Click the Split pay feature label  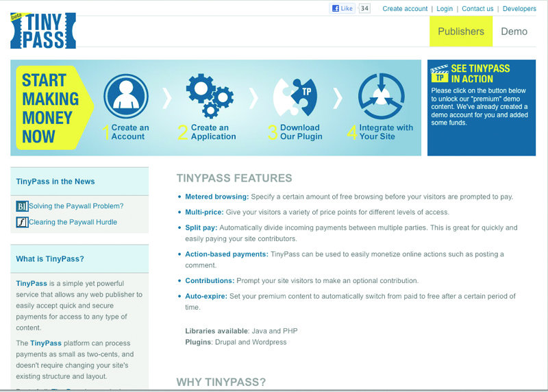pyautogui.click(x=201, y=228)
